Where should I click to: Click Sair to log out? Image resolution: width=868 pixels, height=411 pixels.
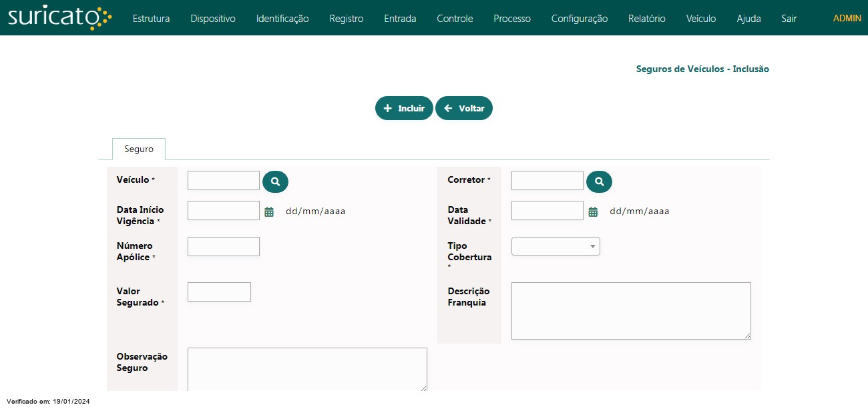789,19
